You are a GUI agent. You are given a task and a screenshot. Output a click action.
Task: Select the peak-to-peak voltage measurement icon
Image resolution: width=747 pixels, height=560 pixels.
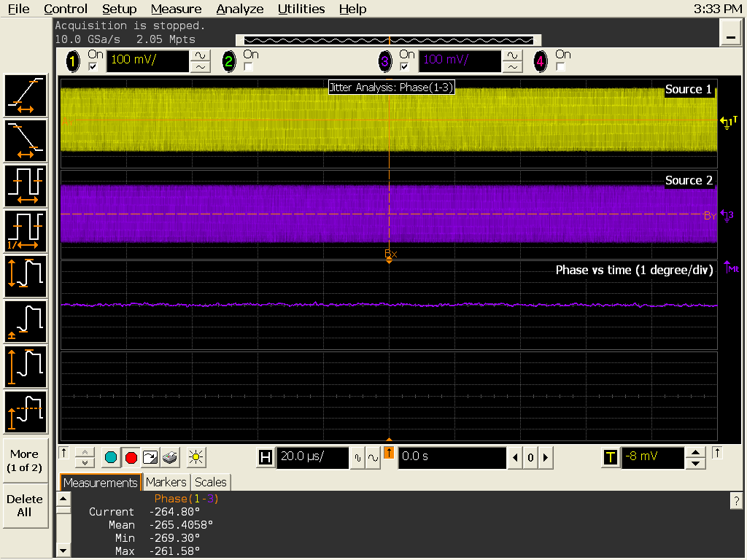tap(26, 276)
